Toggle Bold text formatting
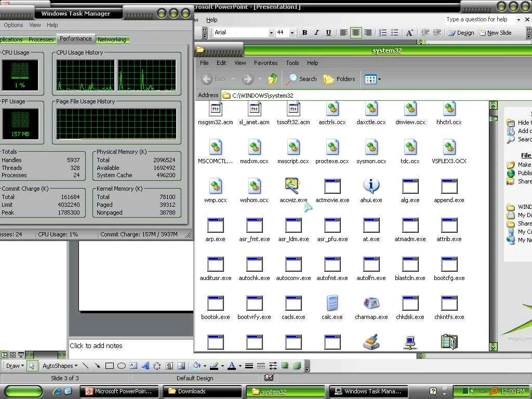532x399 pixels. click(x=304, y=33)
